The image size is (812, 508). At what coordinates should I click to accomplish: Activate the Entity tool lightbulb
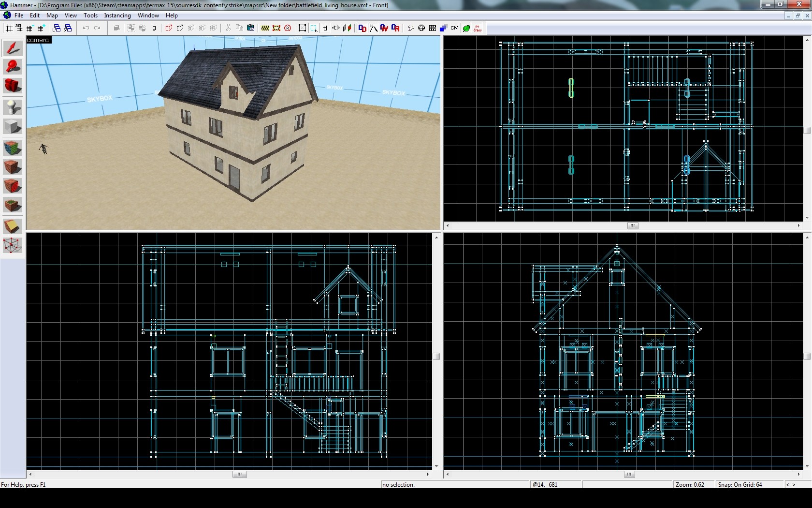pyautogui.click(x=13, y=106)
